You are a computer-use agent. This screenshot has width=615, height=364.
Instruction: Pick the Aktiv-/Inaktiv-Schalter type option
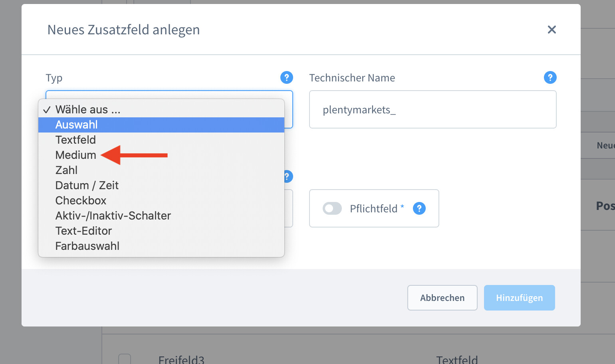tap(113, 216)
